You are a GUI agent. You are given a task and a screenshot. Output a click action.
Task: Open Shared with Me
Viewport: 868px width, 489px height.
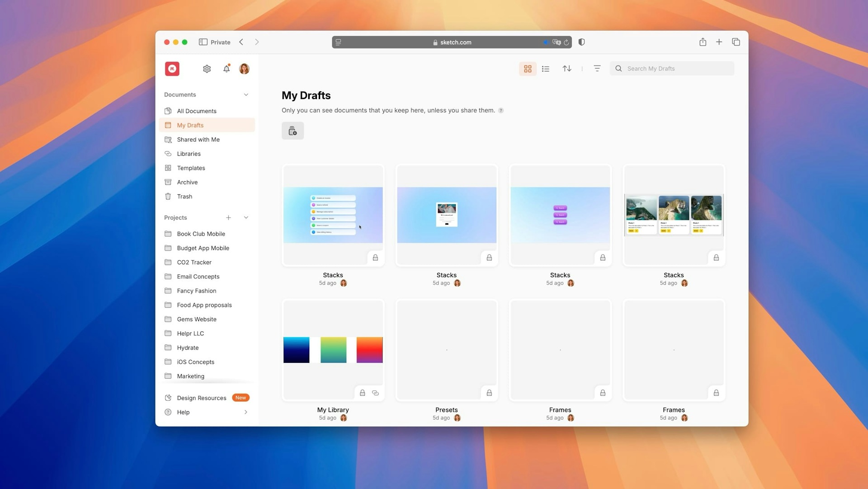pos(198,139)
